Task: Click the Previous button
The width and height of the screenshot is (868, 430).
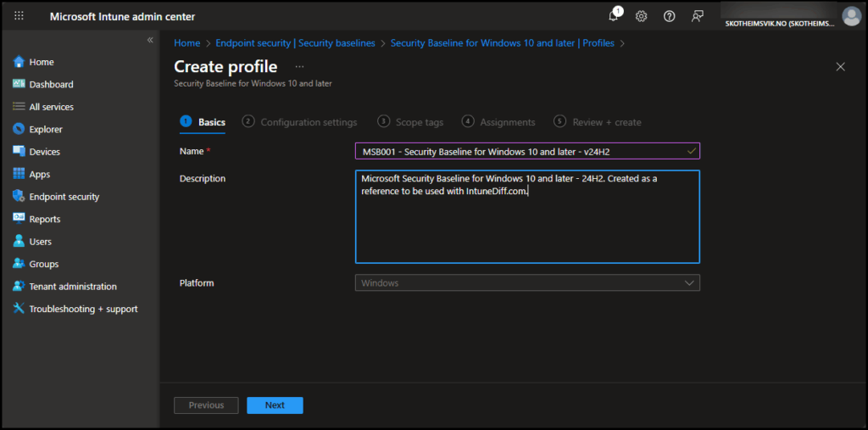Action: [206, 405]
